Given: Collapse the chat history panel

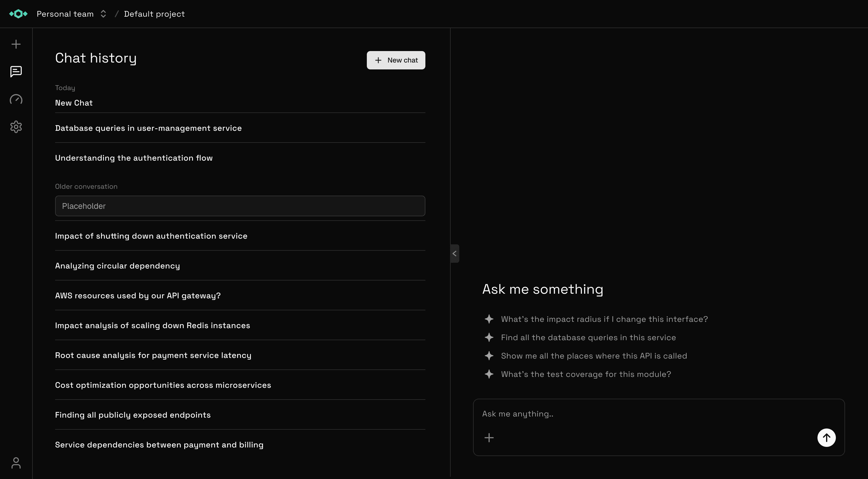Looking at the screenshot, I should 455,254.
